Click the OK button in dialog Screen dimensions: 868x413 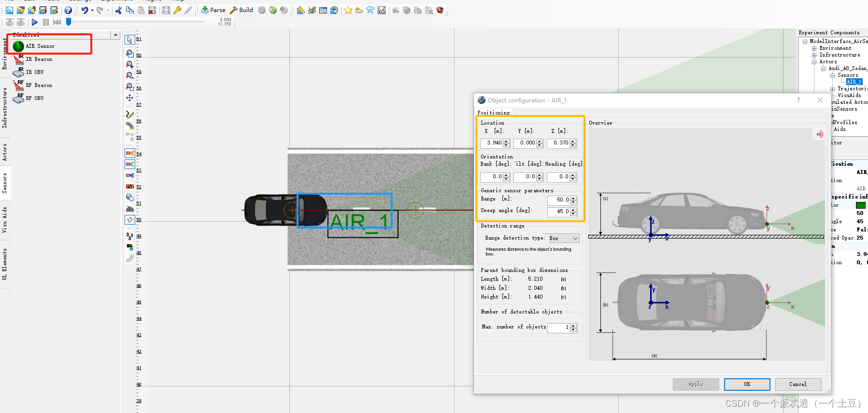click(x=747, y=384)
